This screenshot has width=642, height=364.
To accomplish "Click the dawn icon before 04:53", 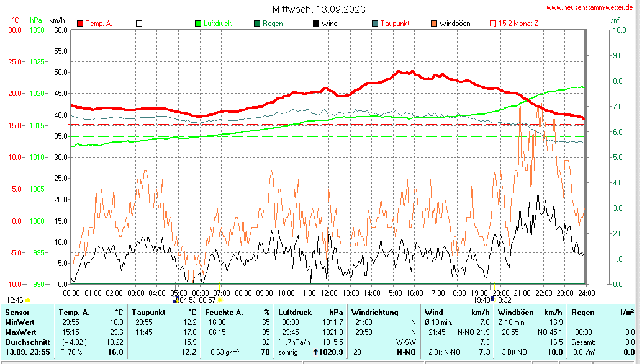I will pos(176,300).
